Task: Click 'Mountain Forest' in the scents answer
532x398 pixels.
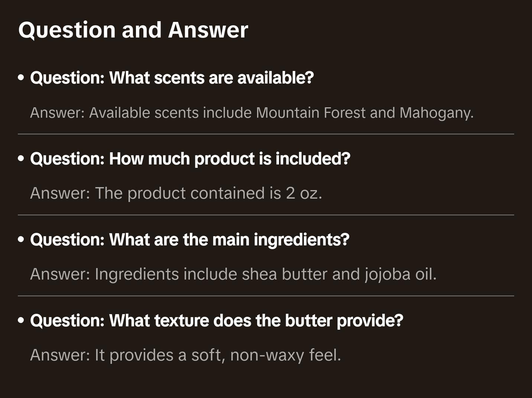Action: point(311,113)
